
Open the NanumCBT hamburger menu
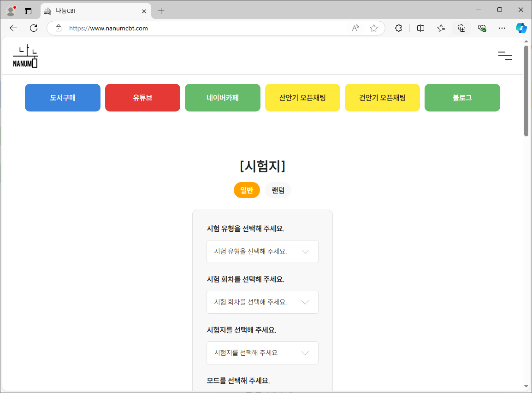(505, 56)
